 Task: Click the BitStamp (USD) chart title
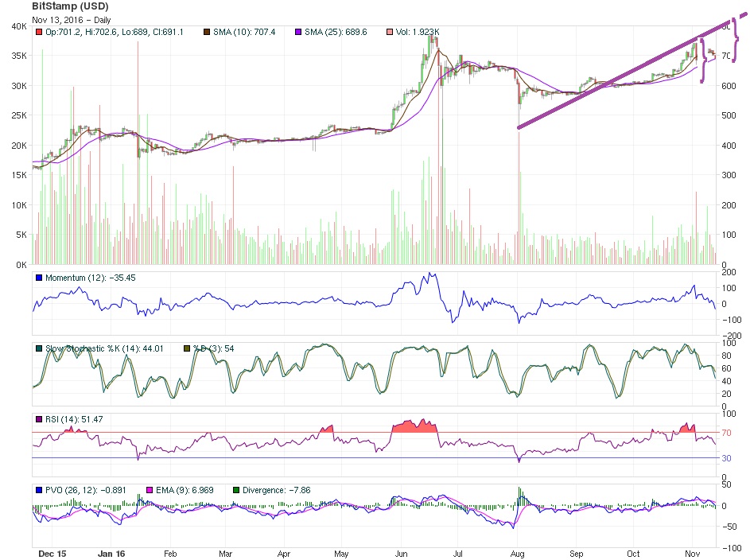(70, 6)
